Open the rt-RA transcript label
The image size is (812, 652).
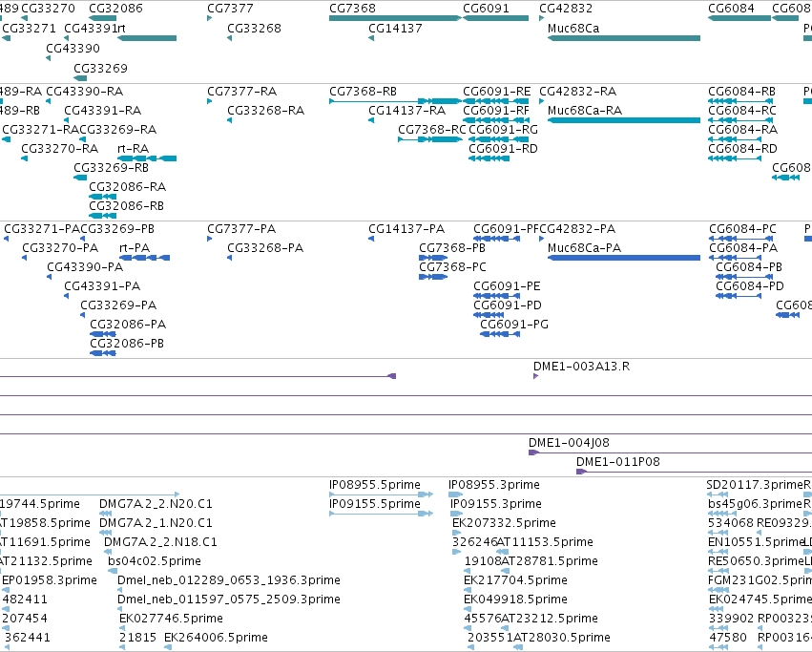133,149
